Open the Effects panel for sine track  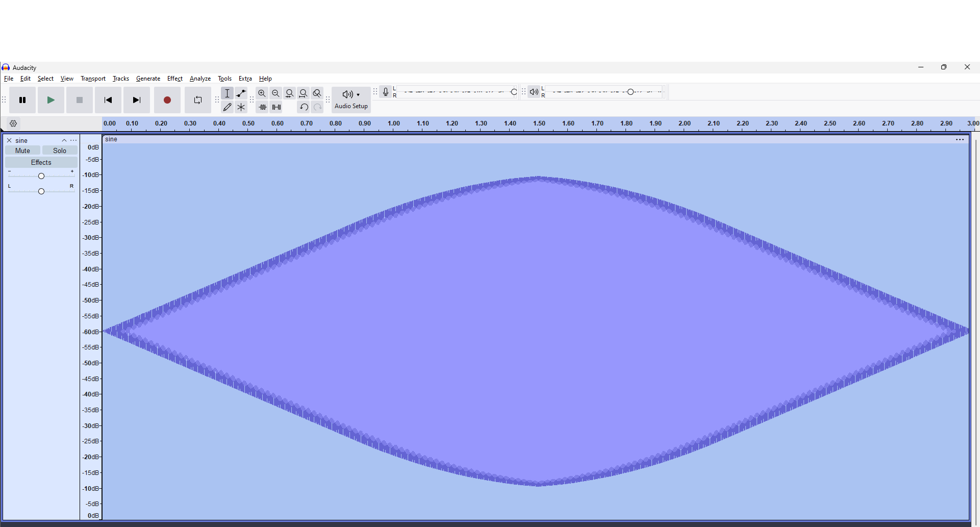tap(41, 162)
